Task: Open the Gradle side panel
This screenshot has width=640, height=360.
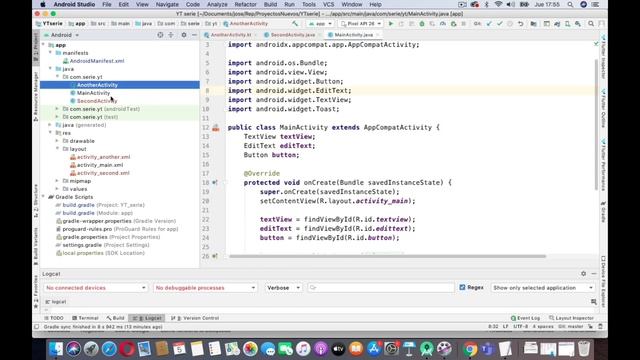Action: 603,211
